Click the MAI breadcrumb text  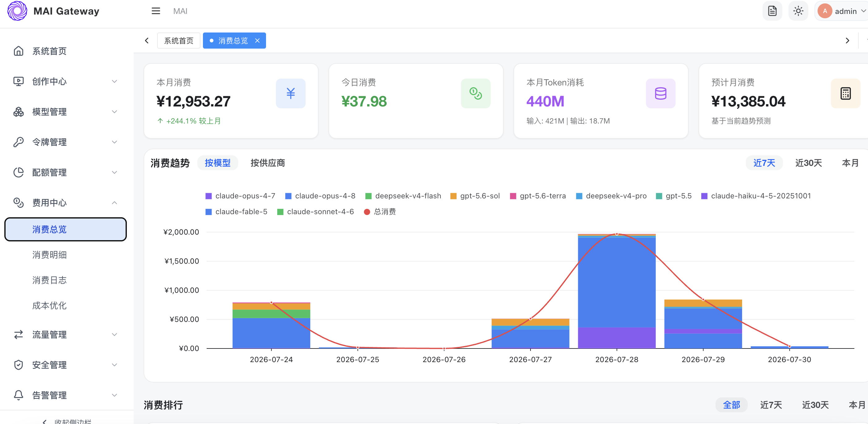(180, 11)
